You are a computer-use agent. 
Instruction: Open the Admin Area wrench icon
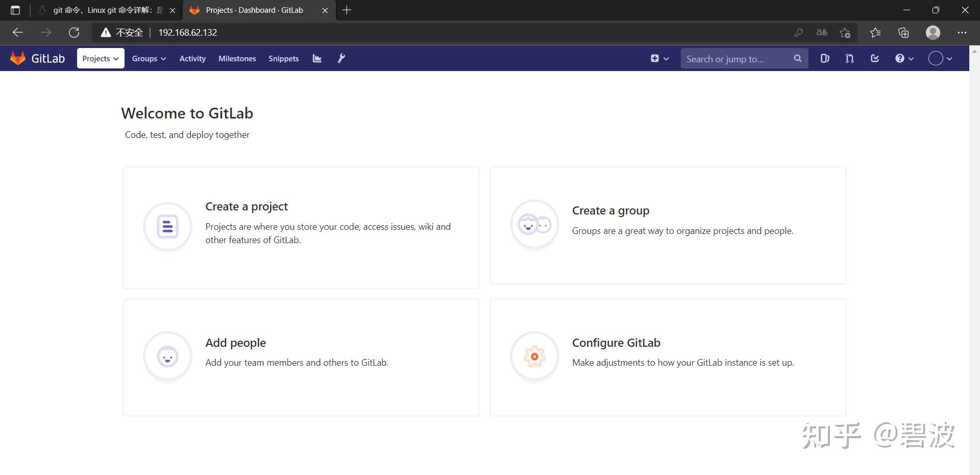(340, 58)
